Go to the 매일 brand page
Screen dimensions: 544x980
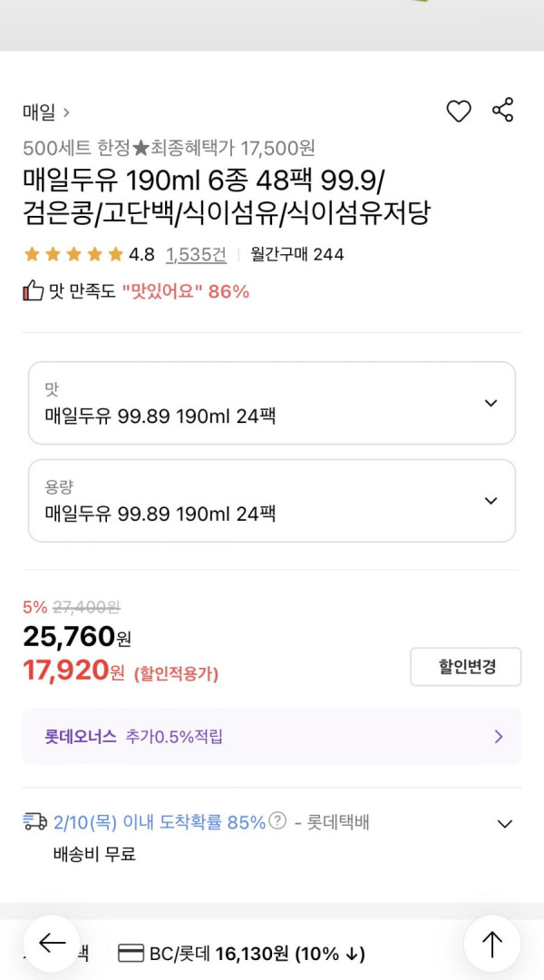pyautogui.click(x=46, y=113)
